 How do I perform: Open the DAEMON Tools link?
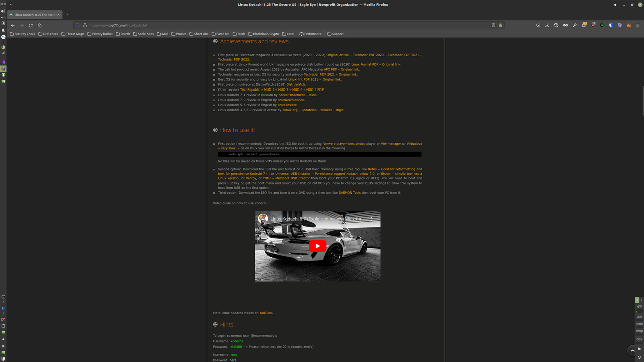point(350,193)
